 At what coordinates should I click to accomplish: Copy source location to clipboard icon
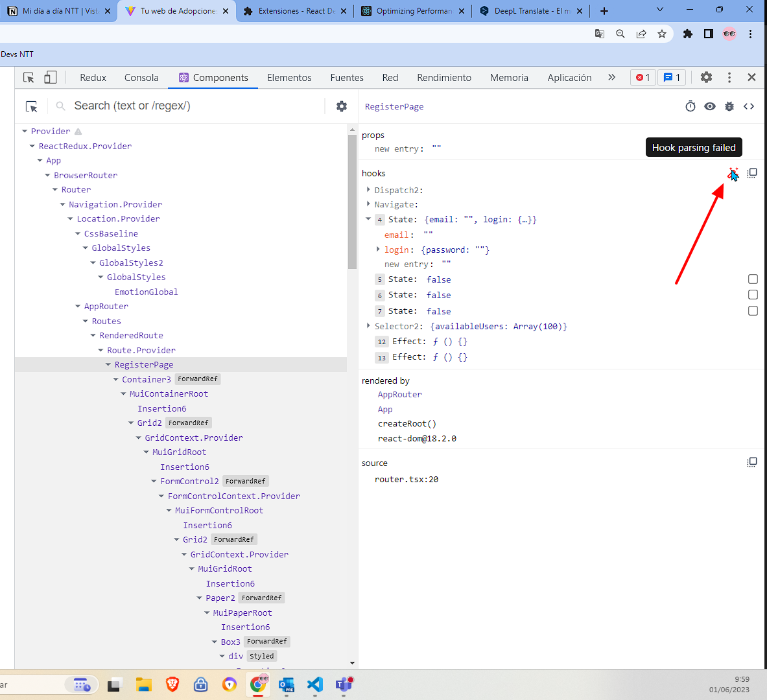752,462
